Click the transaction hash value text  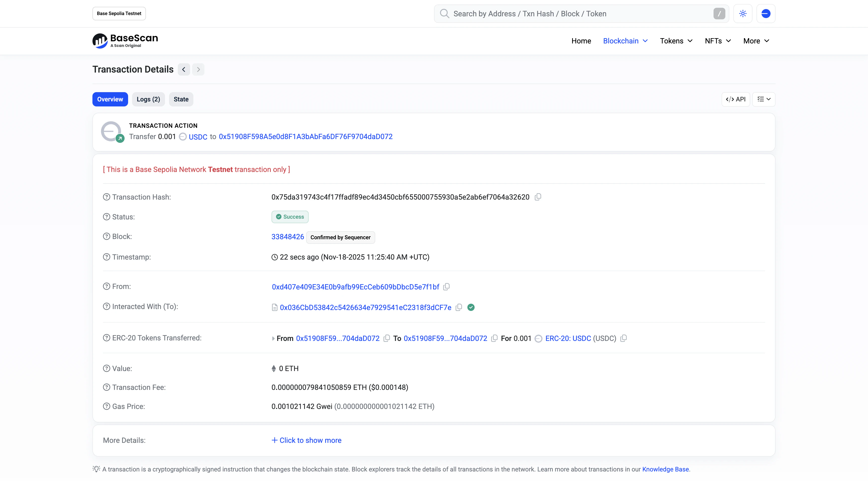pos(400,197)
